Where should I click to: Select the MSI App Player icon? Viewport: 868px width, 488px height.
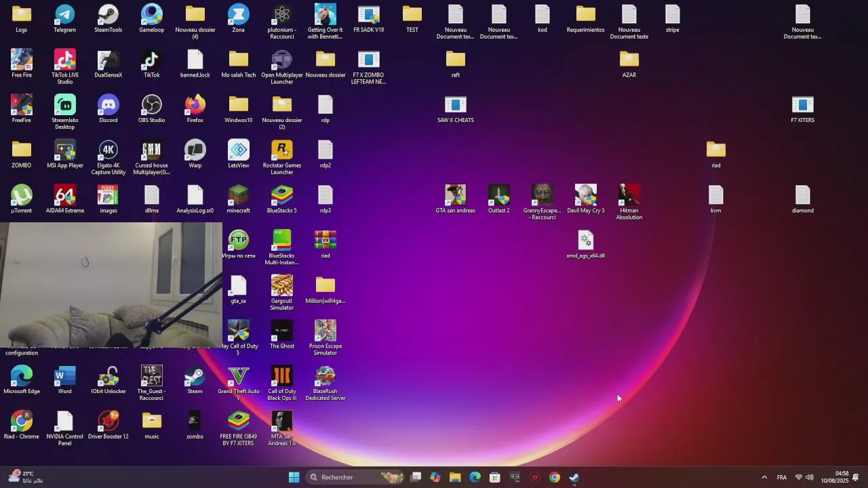pyautogui.click(x=65, y=154)
